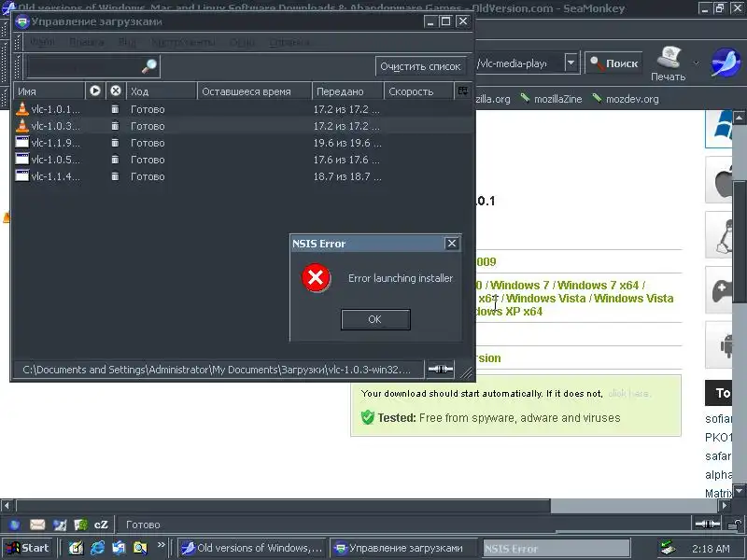The width and height of the screenshot is (747, 560).
Task: Open the Вид menu in download manager
Action: 127,42
